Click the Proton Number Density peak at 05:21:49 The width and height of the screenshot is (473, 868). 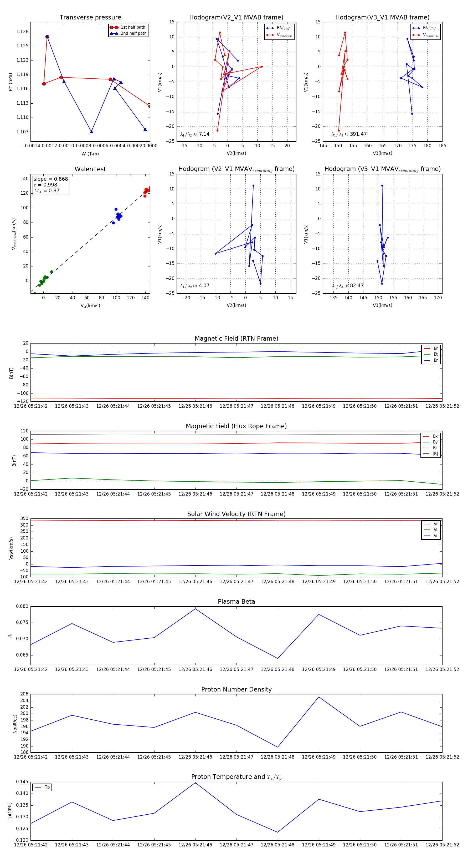point(319,697)
